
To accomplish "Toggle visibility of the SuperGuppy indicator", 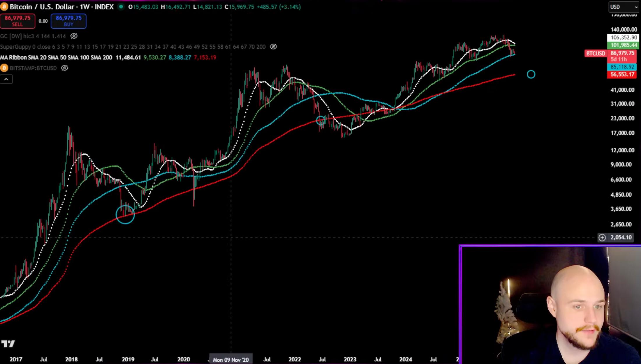I will [x=273, y=47].
